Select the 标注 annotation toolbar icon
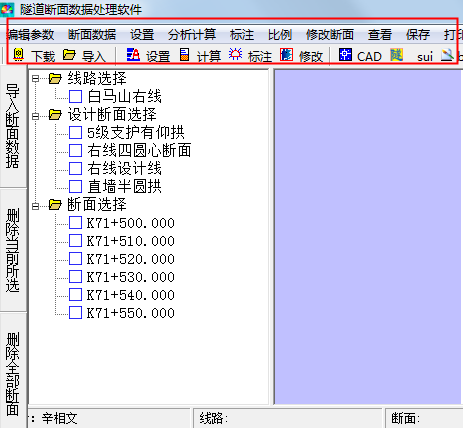 pos(235,54)
